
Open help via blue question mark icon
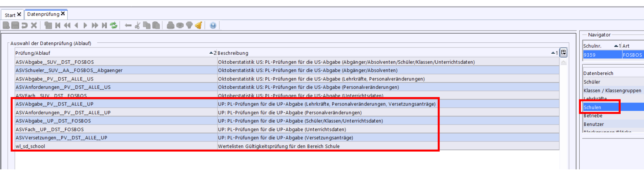pyautogui.click(x=213, y=25)
